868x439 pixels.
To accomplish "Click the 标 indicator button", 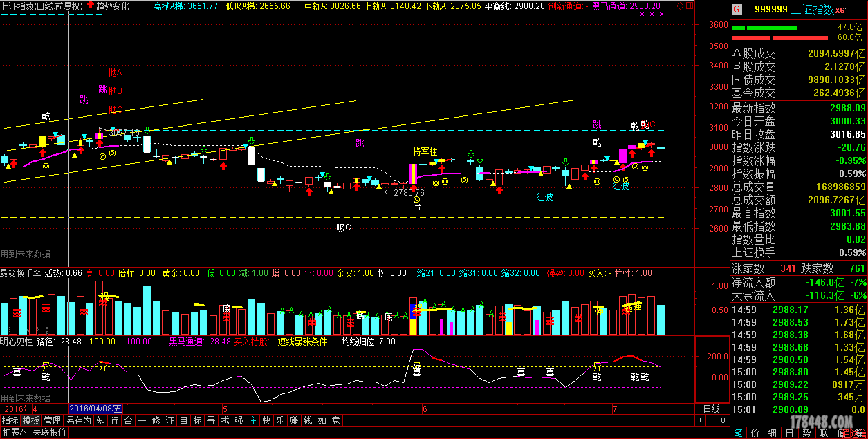I will pyautogui.click(x=198, y=420).
